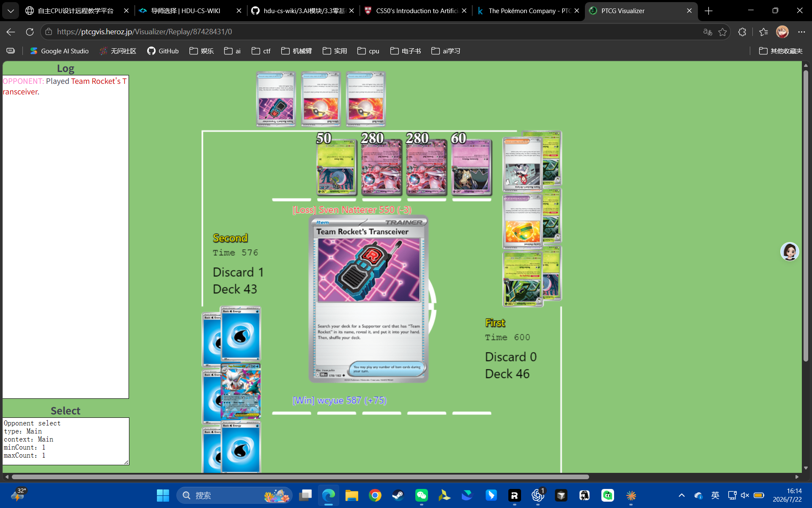Open Steam from the taskbar
Image resolution: width=812 pixels, height=508 pixels.
(398, 495)
